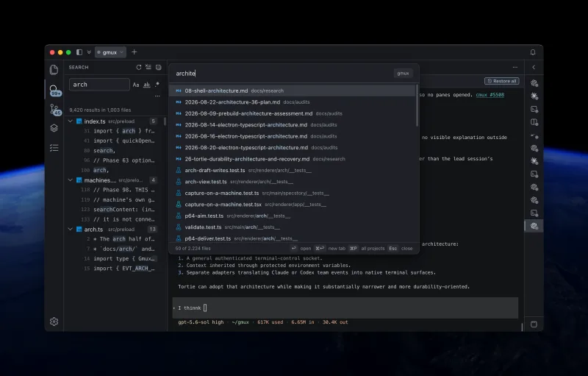
Task: Open 08-shell-architecture.md result
Action: click(x=293, y=91)
